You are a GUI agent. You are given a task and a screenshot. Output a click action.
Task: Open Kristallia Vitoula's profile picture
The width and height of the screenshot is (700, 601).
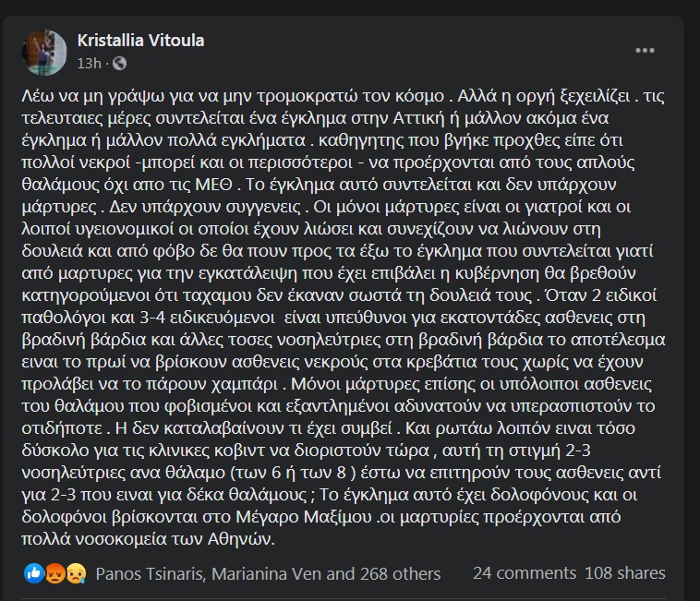pos(44,53)
